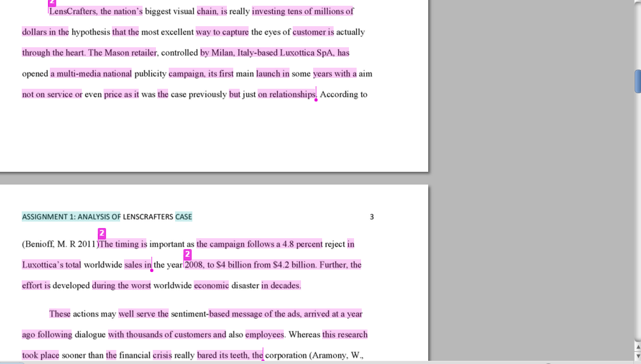The width and height of the screenshot is (641, 364).
Task: Select highlighted phrase "during the worst"
Action: click(x=121, y=285)
